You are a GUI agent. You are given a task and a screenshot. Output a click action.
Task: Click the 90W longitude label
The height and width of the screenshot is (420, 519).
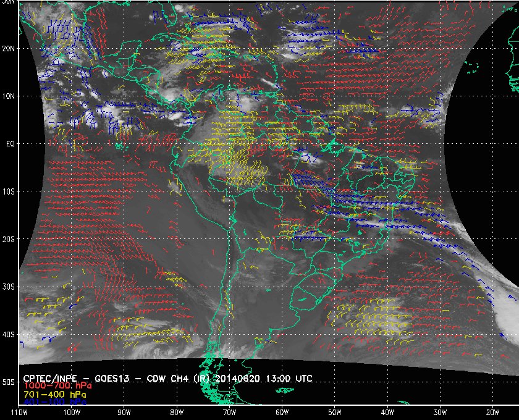pos(124,412)
